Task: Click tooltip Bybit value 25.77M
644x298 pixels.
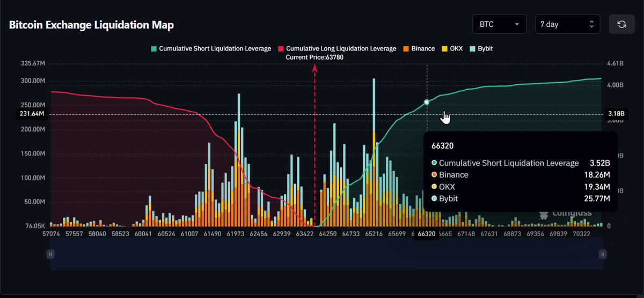Action: tap(597, 199)
